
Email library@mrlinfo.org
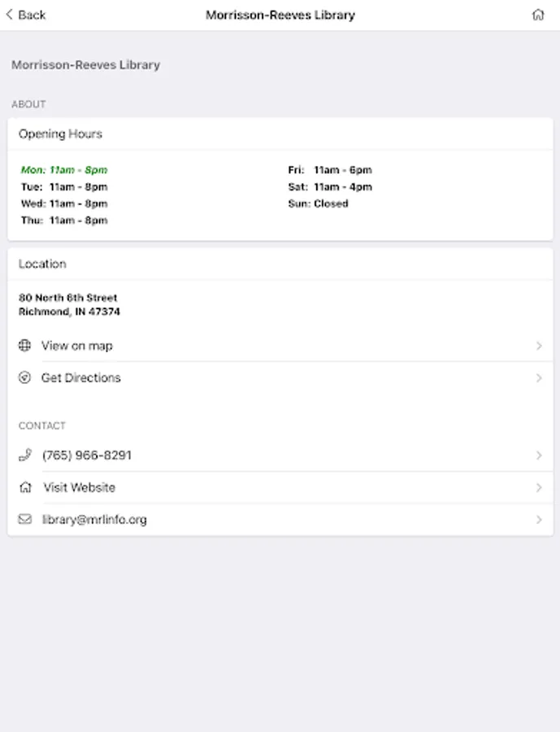point(94,520)
